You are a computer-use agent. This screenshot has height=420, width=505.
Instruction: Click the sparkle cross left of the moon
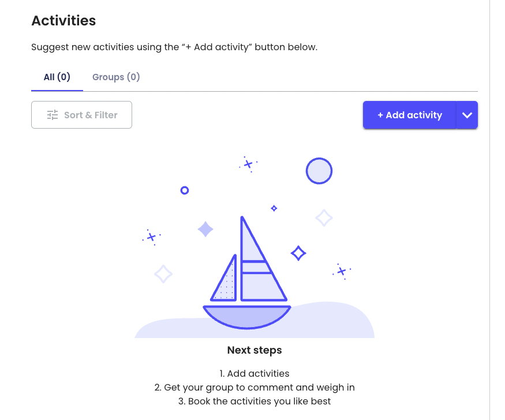click(x=248, y=164)
